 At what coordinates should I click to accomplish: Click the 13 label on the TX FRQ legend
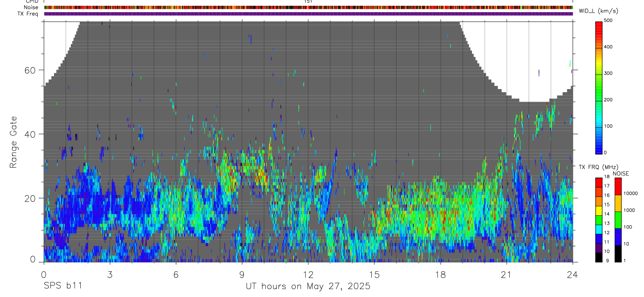607,223
